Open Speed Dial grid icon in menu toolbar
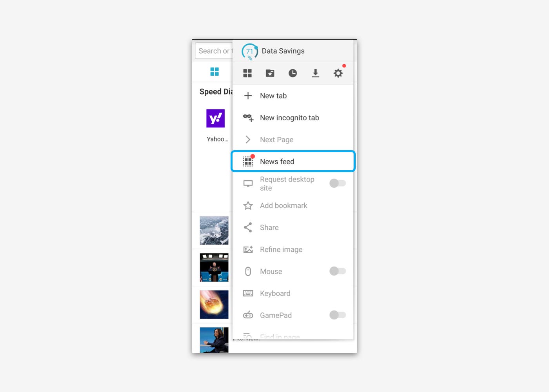This screenshot has height=392, width=549. pyautogui.click(x=247, y=73)
